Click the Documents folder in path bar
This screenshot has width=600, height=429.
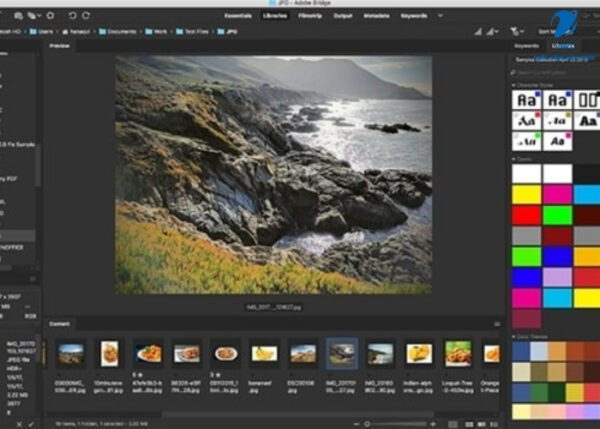117,32
